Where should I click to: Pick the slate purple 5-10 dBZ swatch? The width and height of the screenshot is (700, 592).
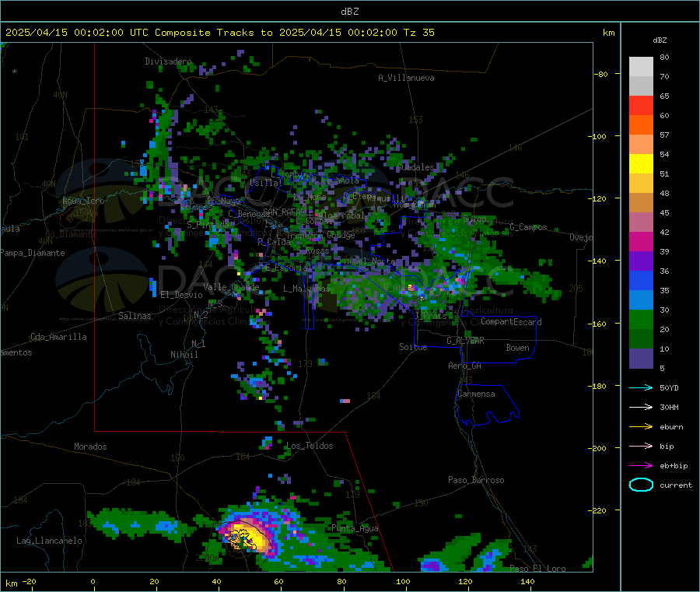click(641, 359)
